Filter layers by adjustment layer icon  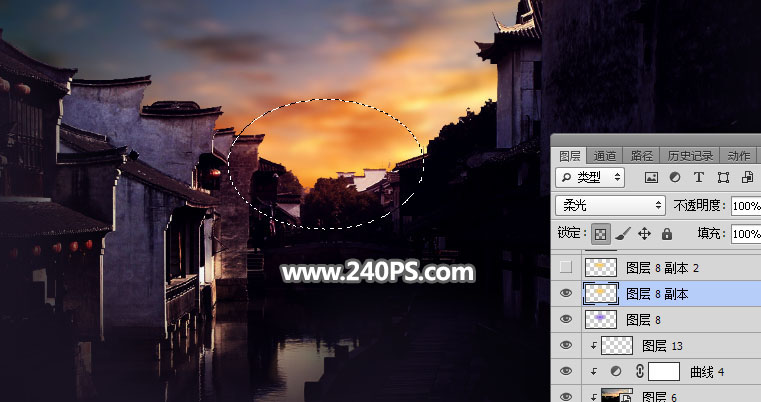675,178
